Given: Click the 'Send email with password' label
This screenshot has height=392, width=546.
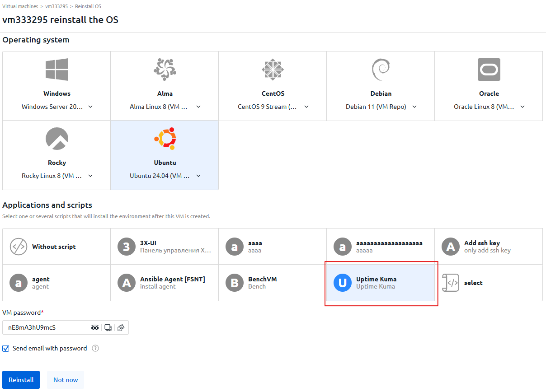Looking at the screenshot, I should click(x=50, y=348).
